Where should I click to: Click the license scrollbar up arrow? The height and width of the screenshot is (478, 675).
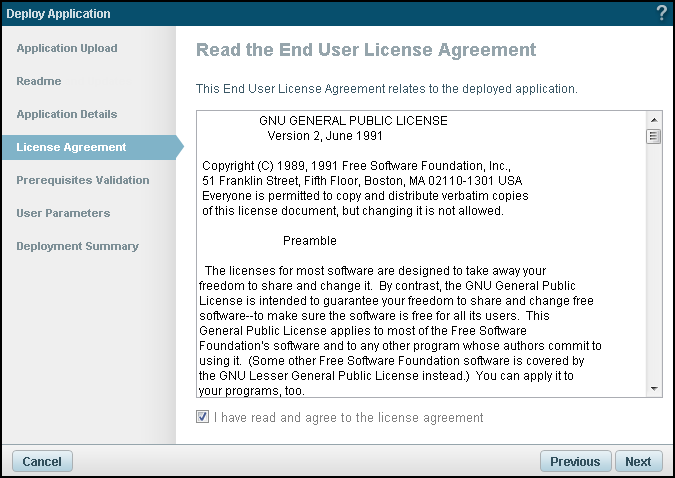[654, 119]
